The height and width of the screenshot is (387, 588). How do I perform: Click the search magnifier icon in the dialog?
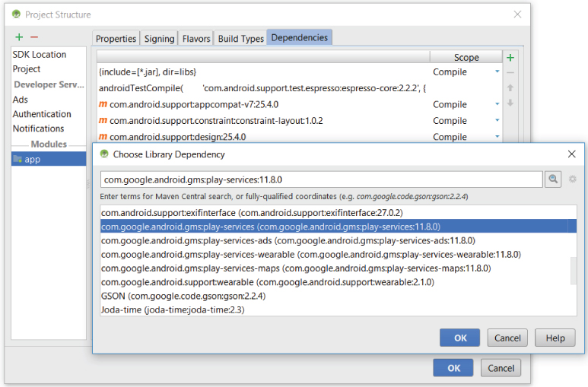555,179
